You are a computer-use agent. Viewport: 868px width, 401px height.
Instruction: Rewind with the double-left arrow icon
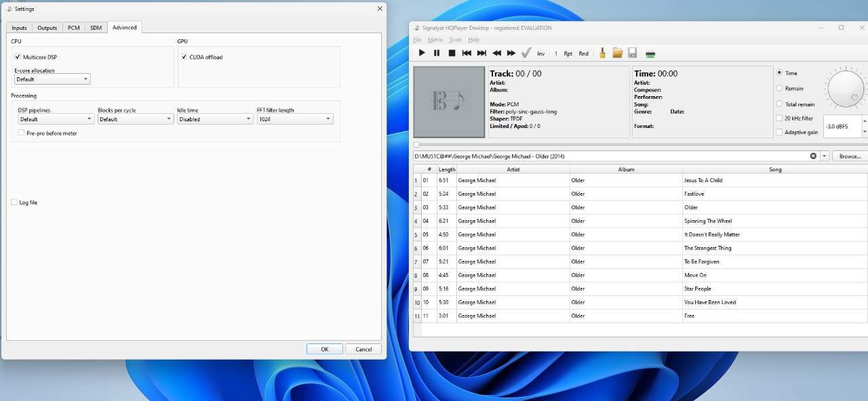point(496,53)
